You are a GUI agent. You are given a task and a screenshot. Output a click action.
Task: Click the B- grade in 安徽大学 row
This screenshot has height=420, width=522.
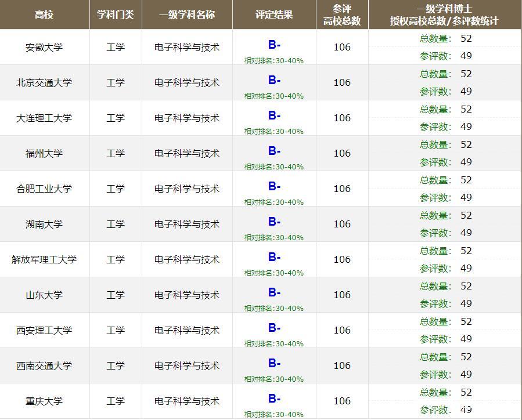coord(274,45)
